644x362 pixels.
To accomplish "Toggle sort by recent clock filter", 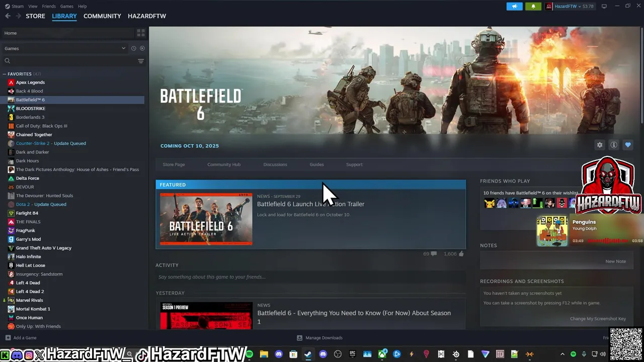I will tap(133, 48).
